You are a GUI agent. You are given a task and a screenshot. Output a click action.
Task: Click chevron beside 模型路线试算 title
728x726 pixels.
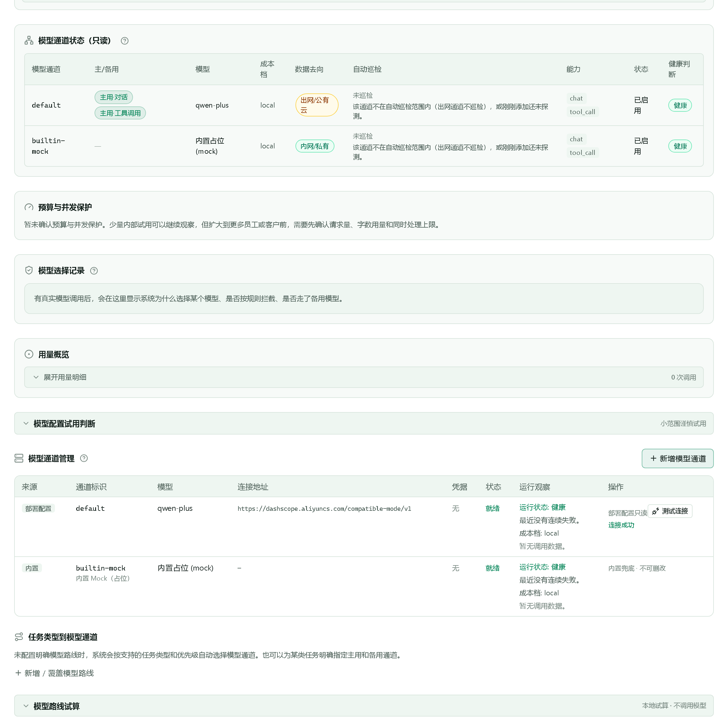tap(26, 706)
